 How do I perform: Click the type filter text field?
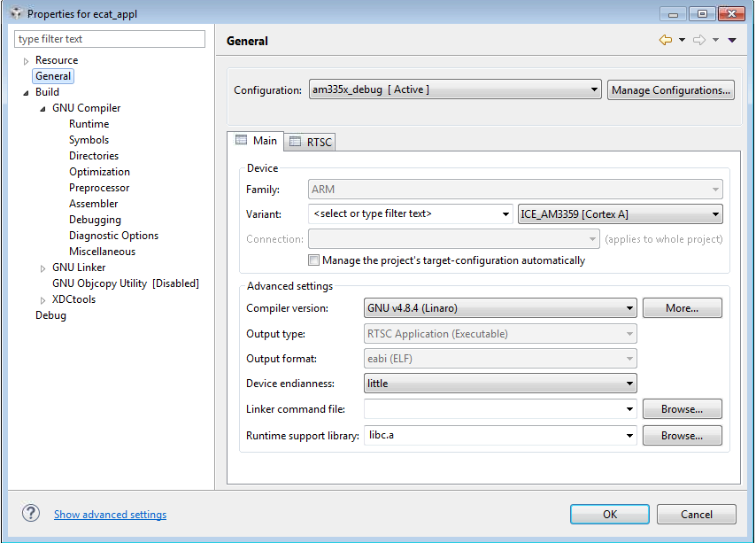(111, 39)
